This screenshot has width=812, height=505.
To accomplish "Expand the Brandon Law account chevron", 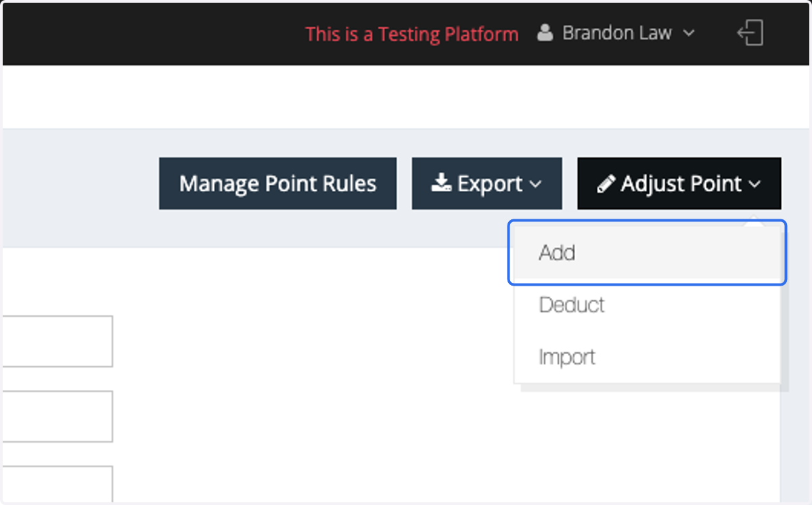I will (689, 33).
